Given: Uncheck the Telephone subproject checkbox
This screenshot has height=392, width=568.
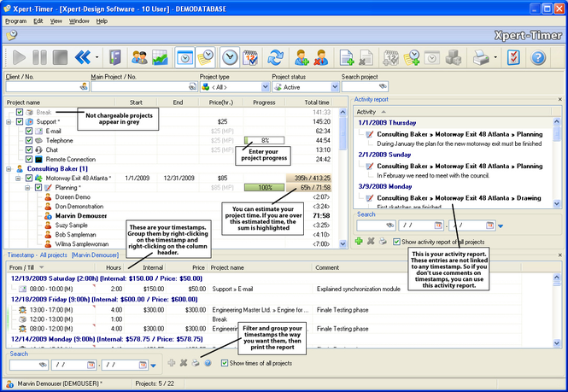Looking at the screenshot, I should 29,141.
